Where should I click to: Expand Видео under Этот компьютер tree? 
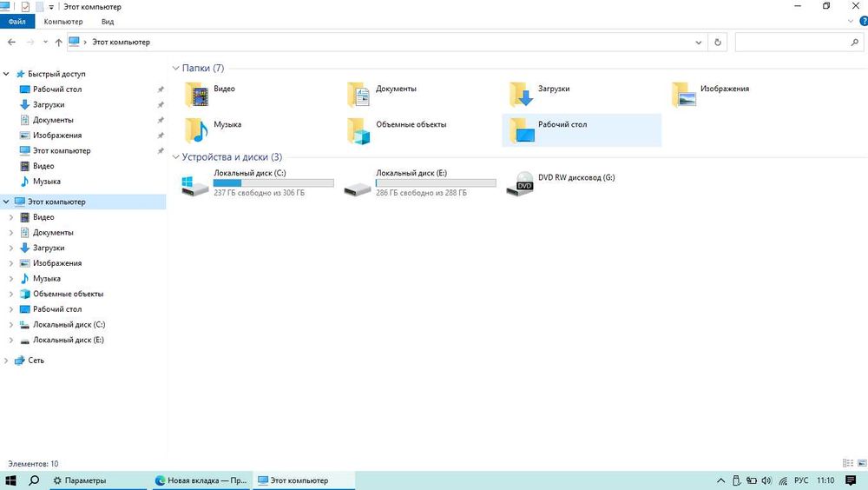pyautogui.click(x=11, y=217)
